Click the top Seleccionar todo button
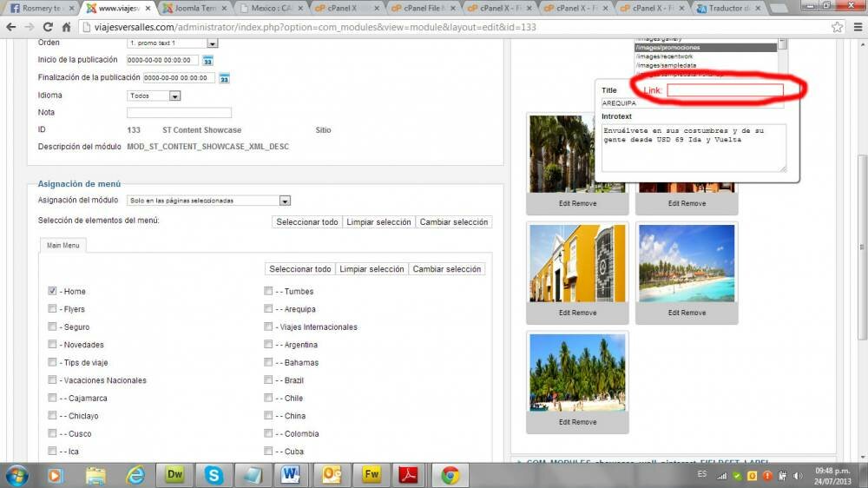Image resolution: width=868 pixels, height=488 pixels. pos(306,222)
